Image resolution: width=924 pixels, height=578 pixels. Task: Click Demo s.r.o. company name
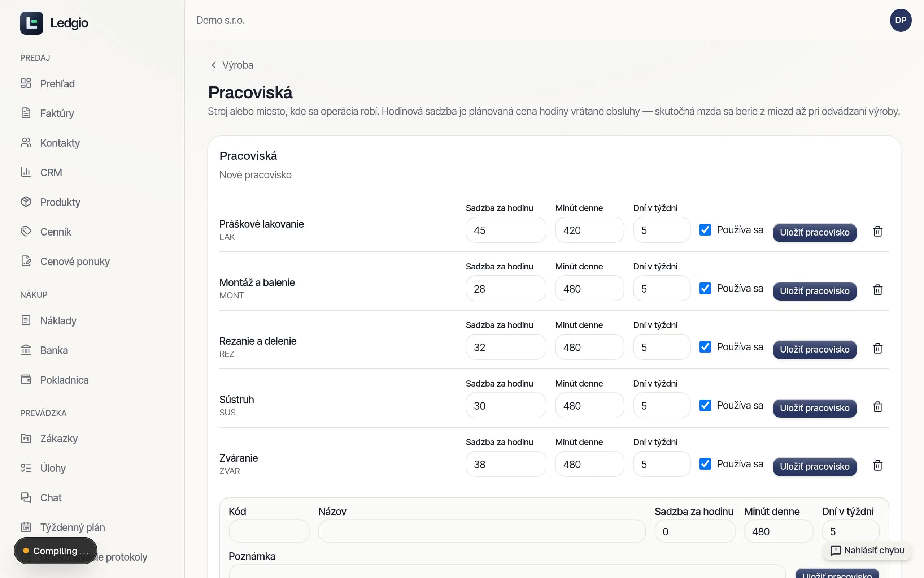pos(220,20)
